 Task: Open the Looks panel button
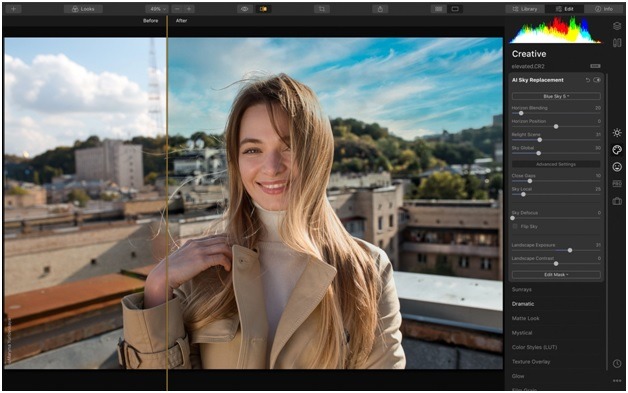click(x=83, y=9)
